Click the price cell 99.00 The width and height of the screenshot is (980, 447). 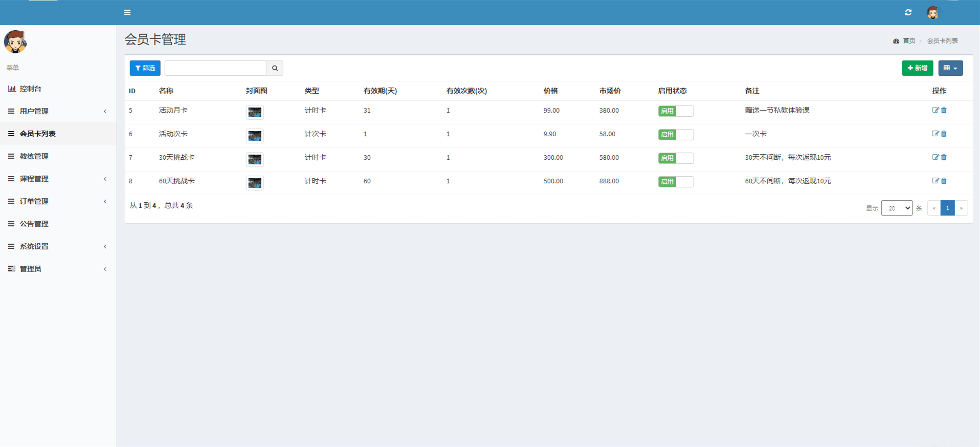pos(551,111)
